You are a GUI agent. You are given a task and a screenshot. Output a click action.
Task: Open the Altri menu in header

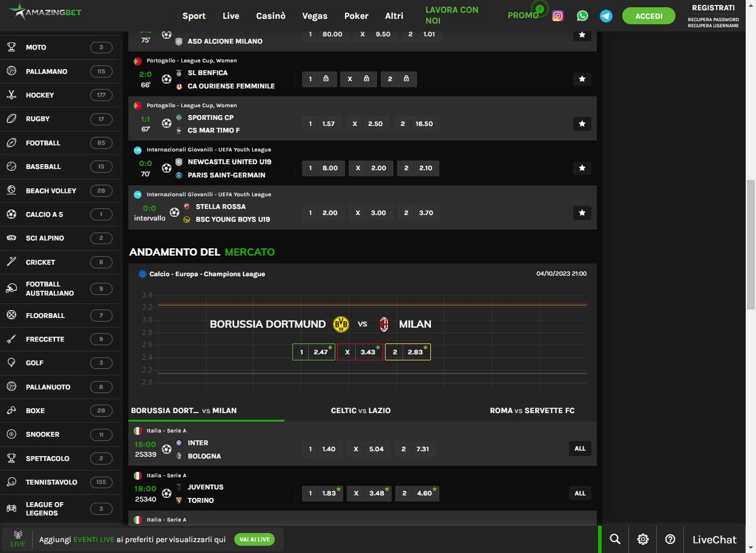click(394, 16)
